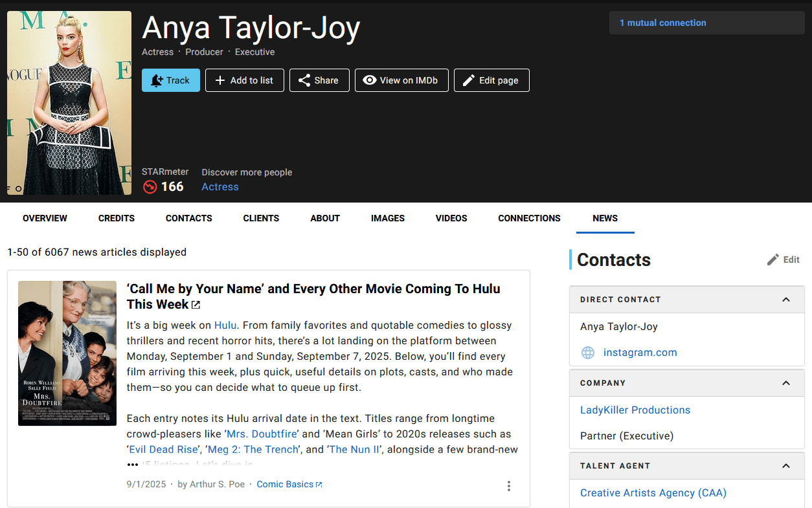Click the globe icon beside instagram.com
Image resolution: width=812 pixels, height=508 pixels.
588,353
